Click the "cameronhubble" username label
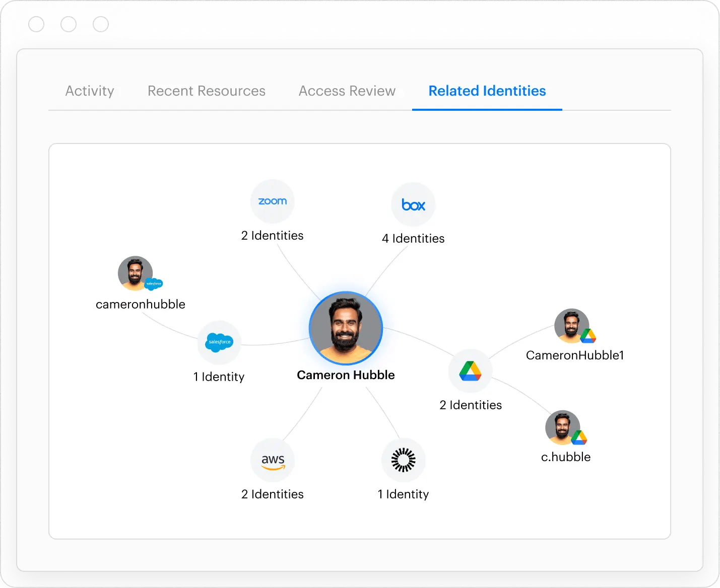Screen dimensions: 720x588 click(x=141, y=305)
